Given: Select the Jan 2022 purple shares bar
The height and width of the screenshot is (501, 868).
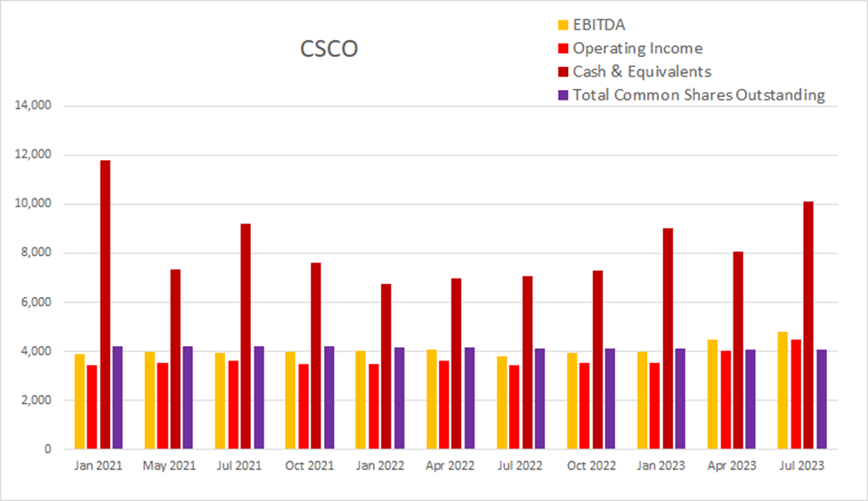Looking at the screenshot, I should pos(399,398).
